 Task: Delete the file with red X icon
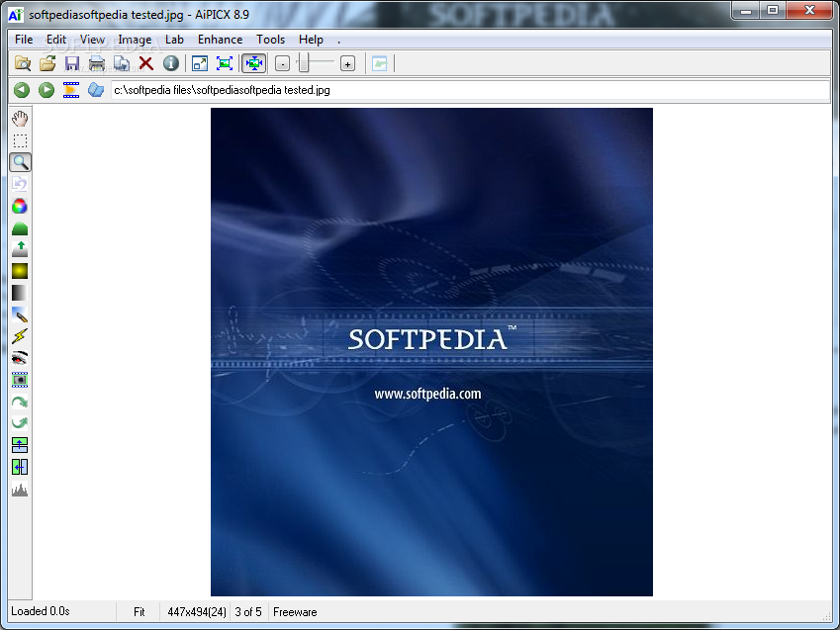(x=145, y=63)
